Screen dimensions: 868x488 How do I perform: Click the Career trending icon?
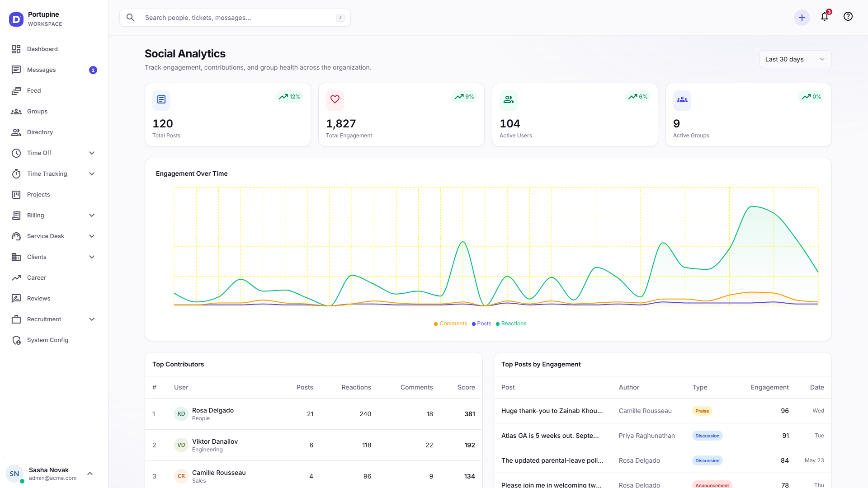click(16, 278)
